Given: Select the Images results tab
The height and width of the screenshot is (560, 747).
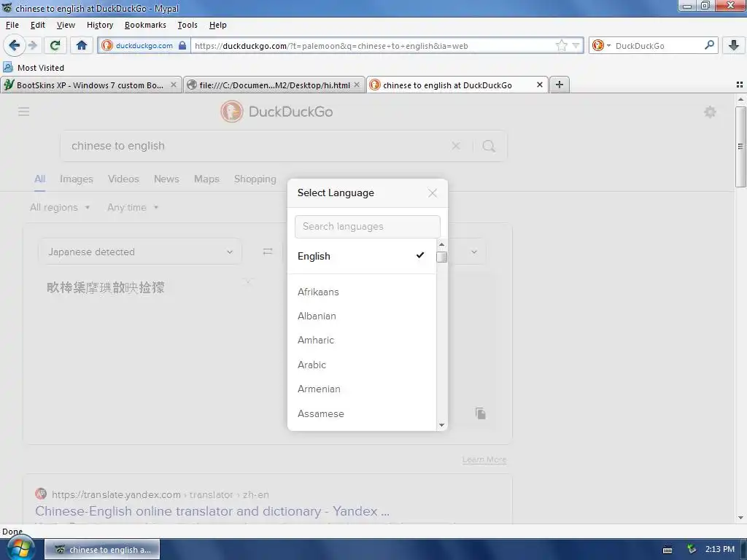Looking at the screenshot, I should click(x=76, y=179).
